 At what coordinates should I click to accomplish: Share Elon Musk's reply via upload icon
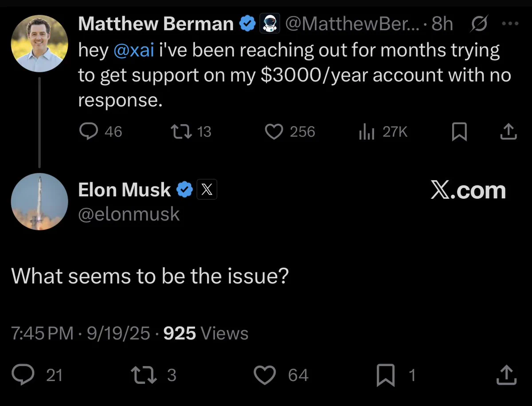[507, 375]
